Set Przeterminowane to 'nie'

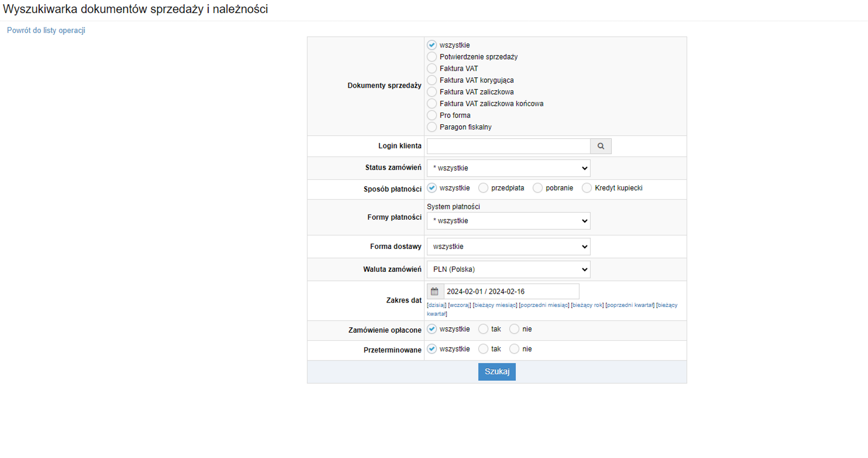[x=514, y=349]
